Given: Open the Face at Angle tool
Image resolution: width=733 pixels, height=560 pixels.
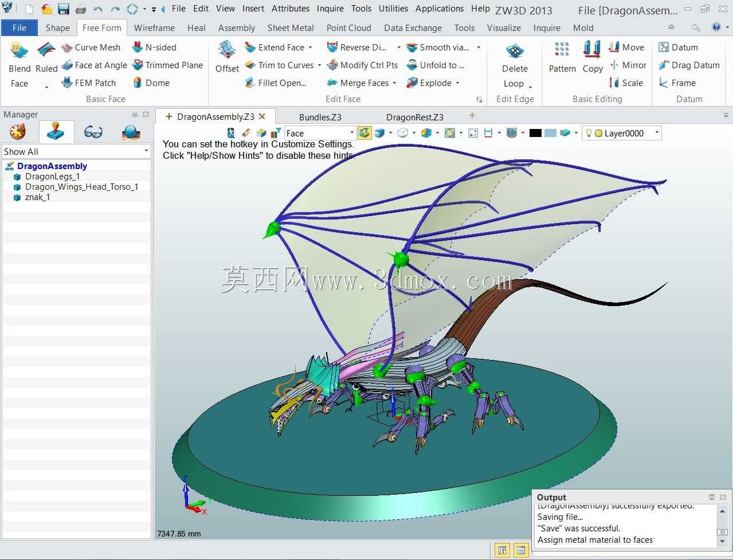Looking at the screenshot, I should (95, 65).
